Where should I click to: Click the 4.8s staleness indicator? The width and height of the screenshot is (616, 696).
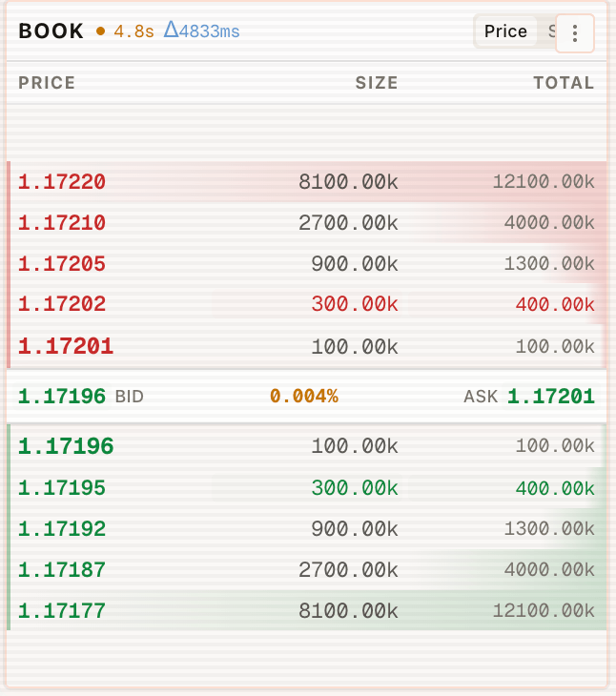point(133,31)
